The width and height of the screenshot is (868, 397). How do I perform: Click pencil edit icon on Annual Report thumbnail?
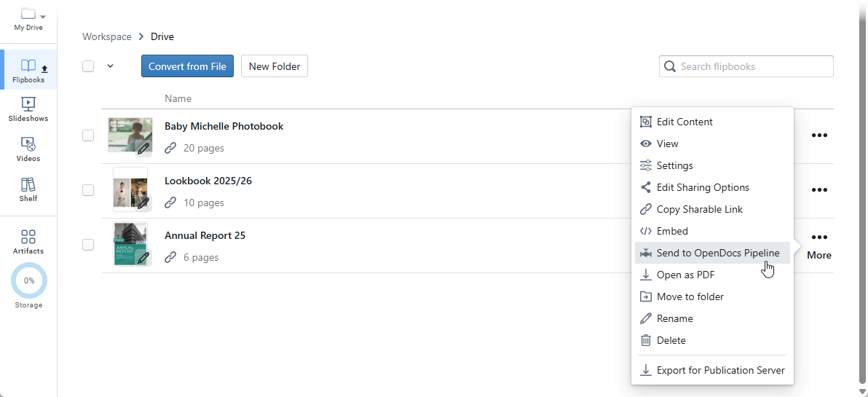[143, 257]
